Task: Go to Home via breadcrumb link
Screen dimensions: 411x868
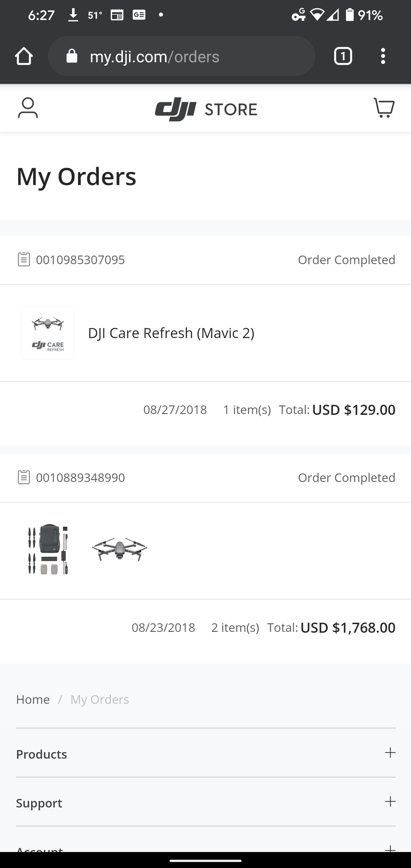Action: tap(33, 700)
